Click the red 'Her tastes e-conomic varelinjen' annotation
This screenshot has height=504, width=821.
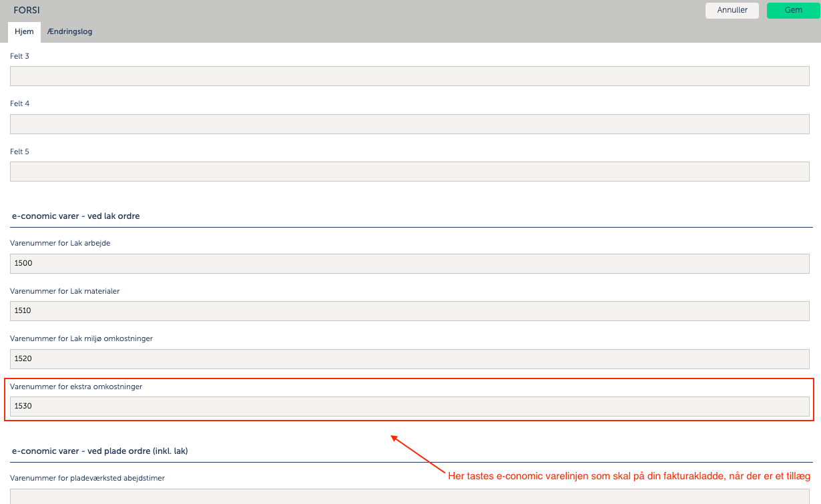[x=628, y=476]
